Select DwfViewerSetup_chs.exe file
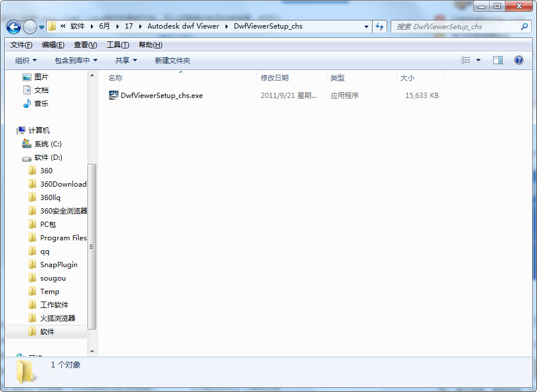The width and height of the screenshot is (537, 392). click(162, 95)
